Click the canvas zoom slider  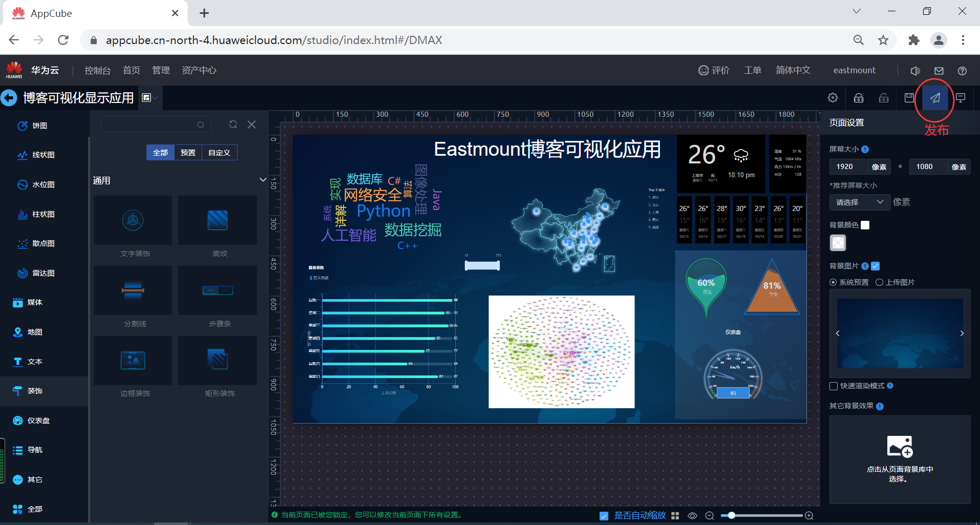[761, 516]
